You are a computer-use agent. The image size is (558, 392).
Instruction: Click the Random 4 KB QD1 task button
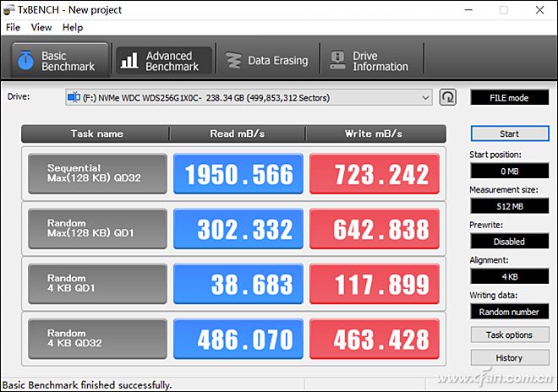[x=97, y=284]
